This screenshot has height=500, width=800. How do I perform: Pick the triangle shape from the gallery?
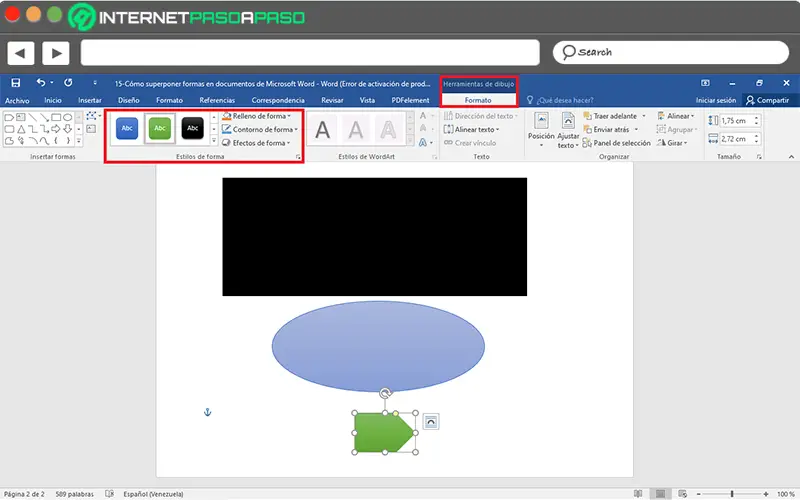(21, 129)
